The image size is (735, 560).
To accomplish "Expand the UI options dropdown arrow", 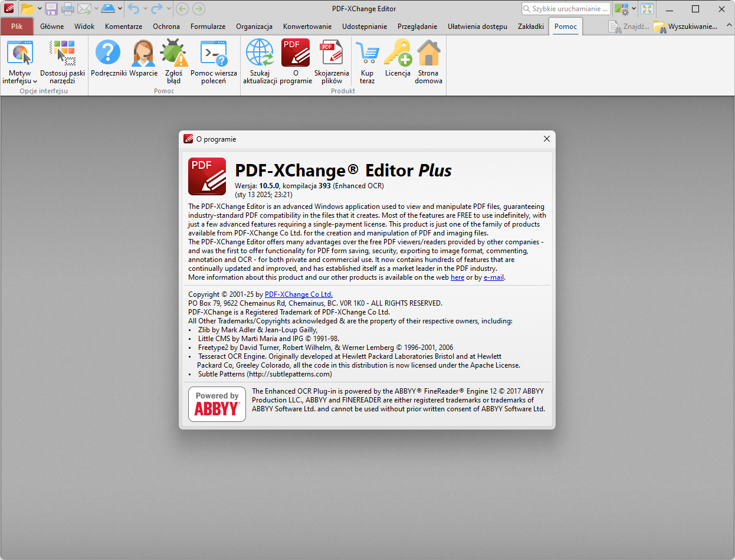I will coord(634,9).
